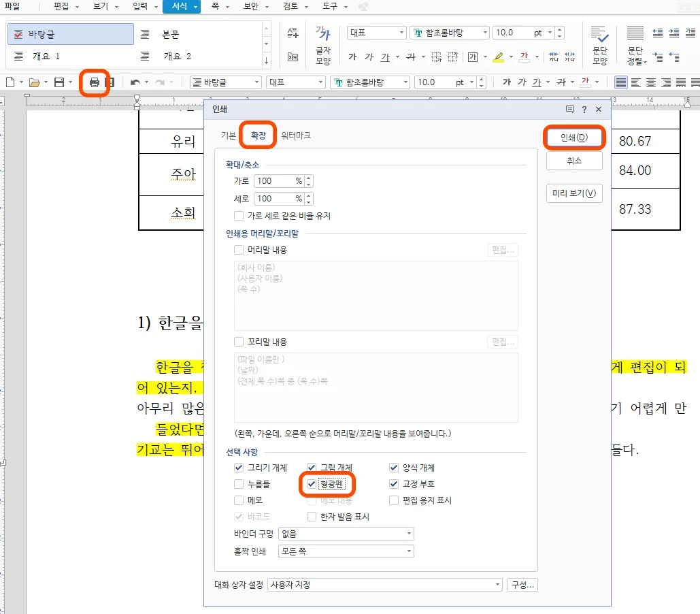Viewport: 700px width, 614px height.
Task: Click the 미리 보기(V) preview button
Action: point(574,193)
